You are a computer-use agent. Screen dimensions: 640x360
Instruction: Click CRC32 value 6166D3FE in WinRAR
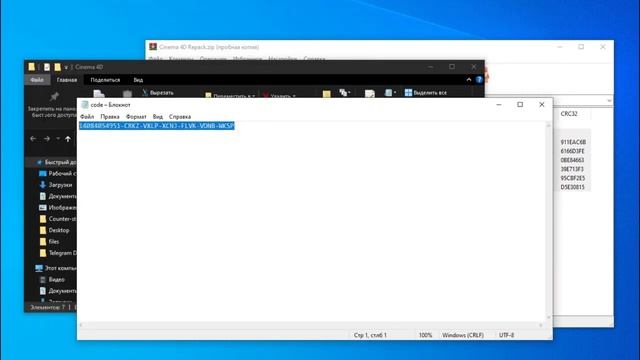click(572, 151)
